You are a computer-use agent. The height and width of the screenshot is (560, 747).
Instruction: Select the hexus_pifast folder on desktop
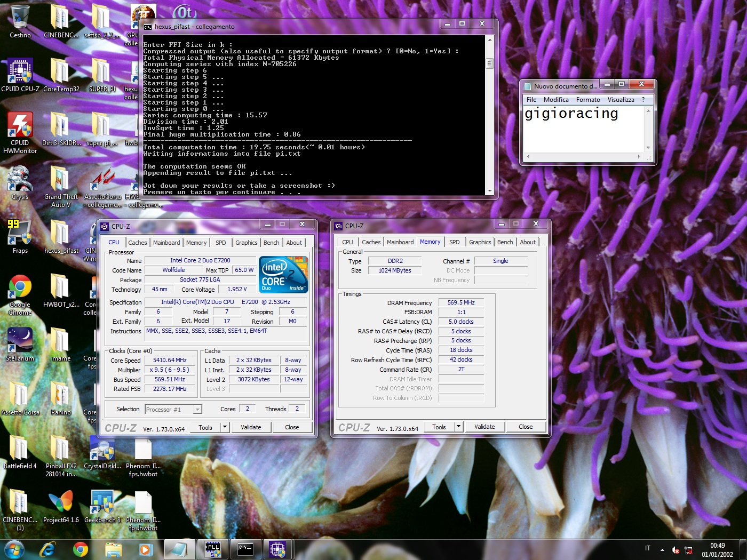pos(61,237)
